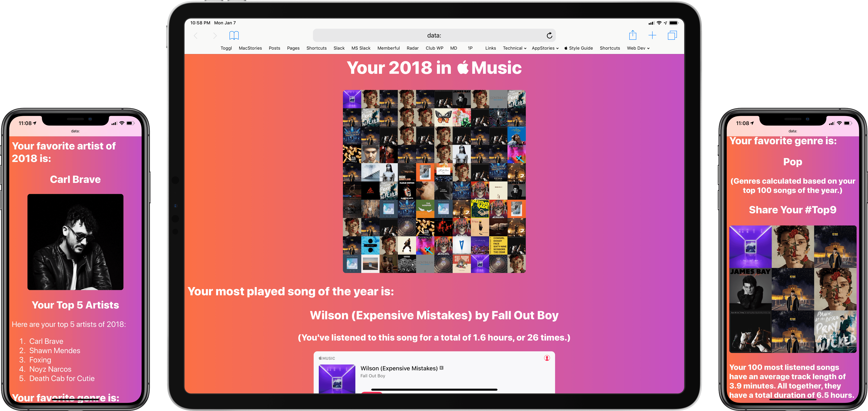This screenshot has width=868, height=411.
Task: Open a new tab with plus icon
Action: 652,35
